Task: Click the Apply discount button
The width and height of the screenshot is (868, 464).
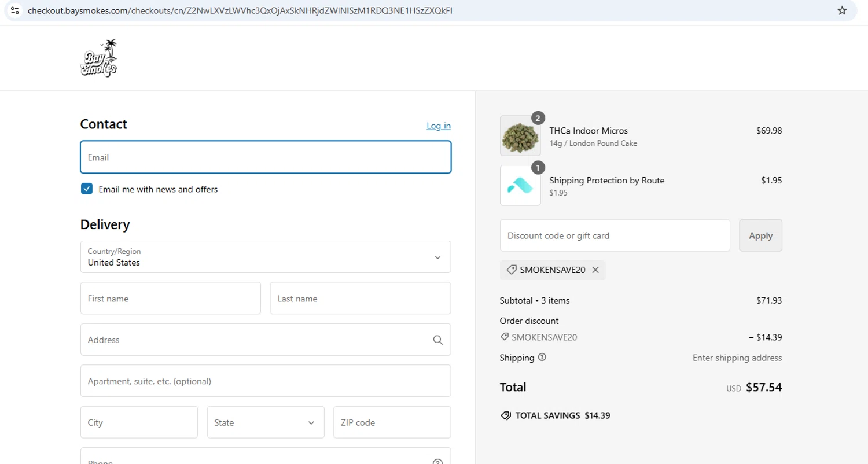Action: click(x=760, y=235)
